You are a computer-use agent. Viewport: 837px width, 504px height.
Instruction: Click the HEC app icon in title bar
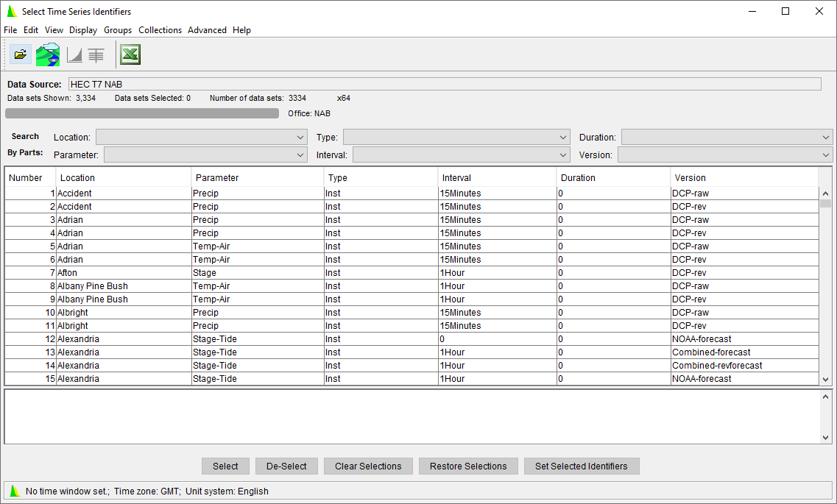pyautogui.click(x=12, y=11)
